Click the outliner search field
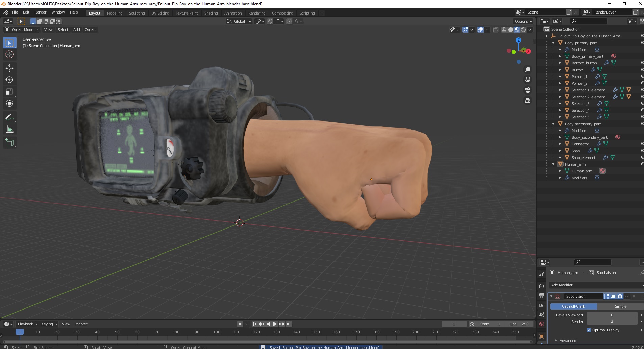644x349 pixels. pos(588,21)
